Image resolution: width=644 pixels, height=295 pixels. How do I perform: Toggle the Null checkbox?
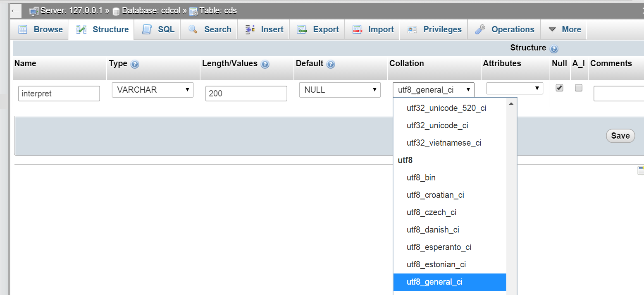coord(559,88)
